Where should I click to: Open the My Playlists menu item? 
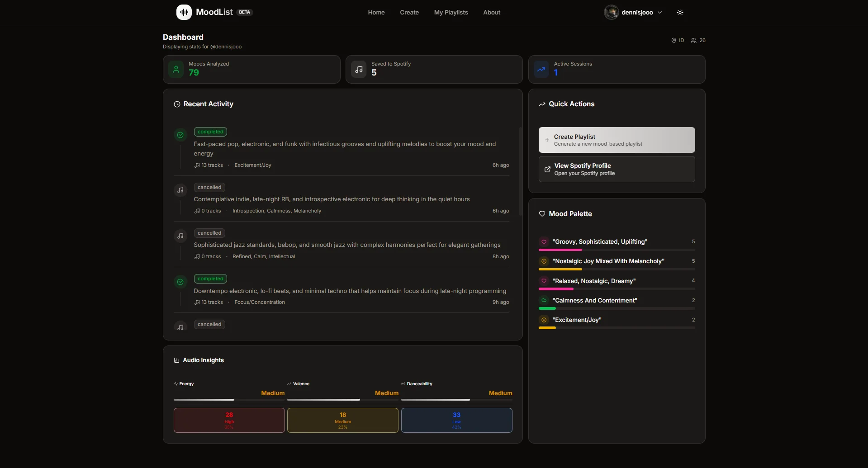[451, 12]
